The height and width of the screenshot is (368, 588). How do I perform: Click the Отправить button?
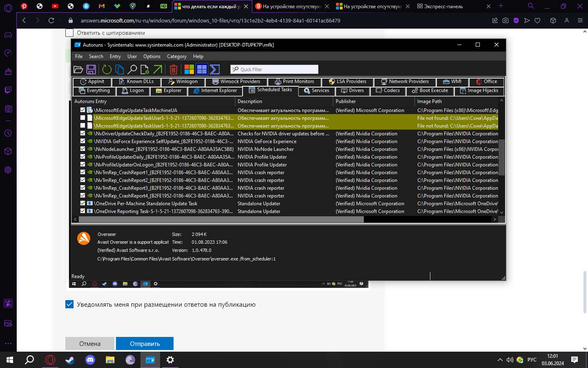(x=145, y=343)
